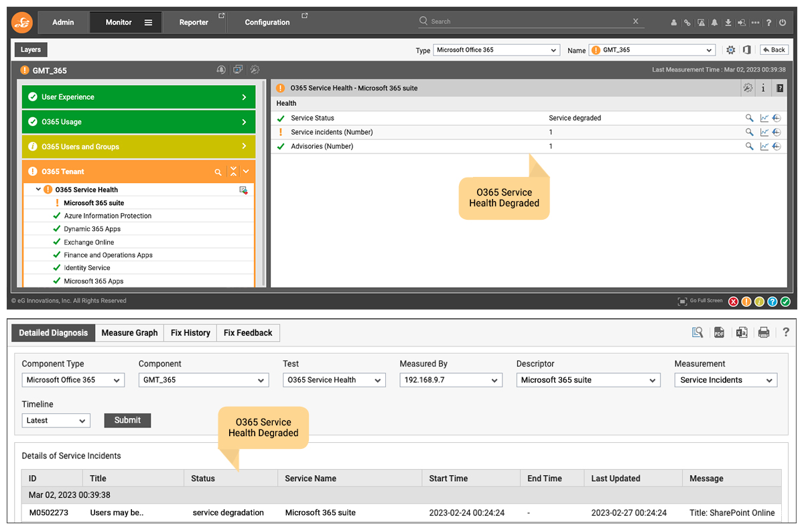Open the help book icon in Service Health header
This screenshot has height=532, width=804.
click(780, 88)
